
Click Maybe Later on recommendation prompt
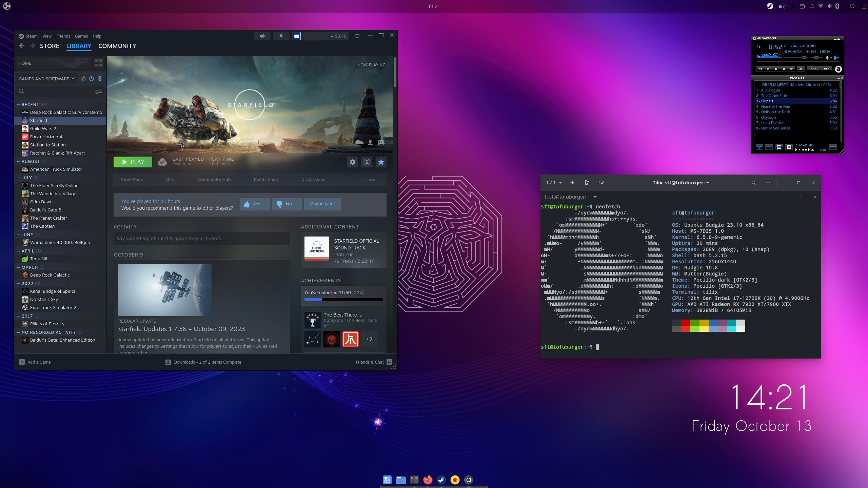click(322, 204)
